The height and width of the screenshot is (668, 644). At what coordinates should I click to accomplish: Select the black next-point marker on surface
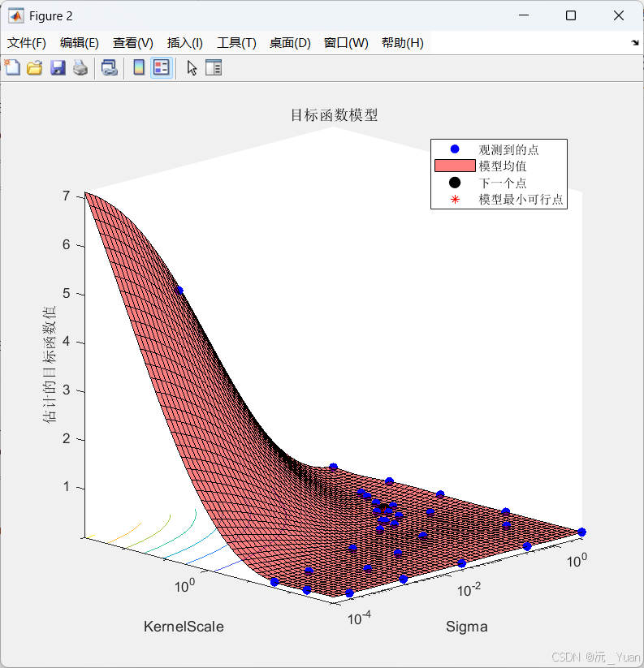pyautogui.click(x=384, y=509)
